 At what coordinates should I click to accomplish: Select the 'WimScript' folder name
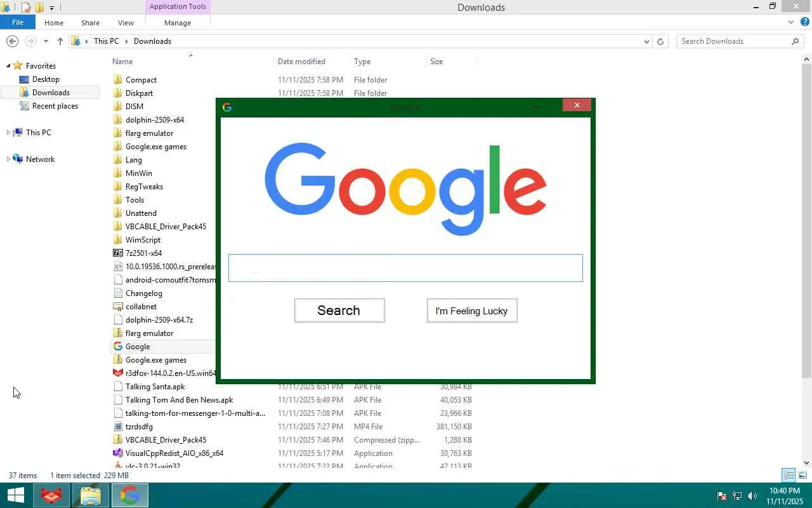[x=143, y=240]
